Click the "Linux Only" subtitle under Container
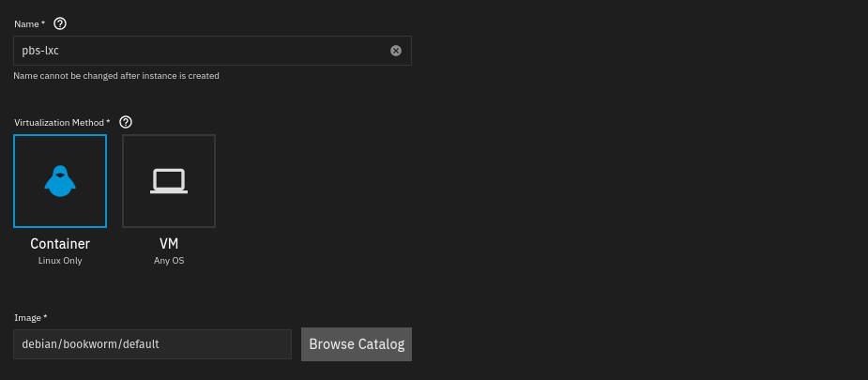Screen dimensions: 868x380 click(60, 261)
